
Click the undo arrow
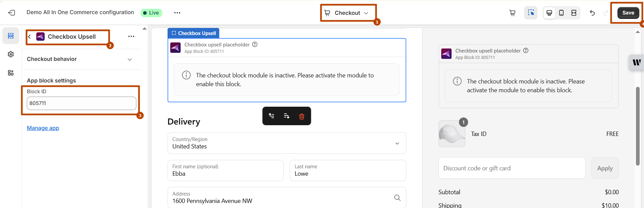click(x=592, y=13)
